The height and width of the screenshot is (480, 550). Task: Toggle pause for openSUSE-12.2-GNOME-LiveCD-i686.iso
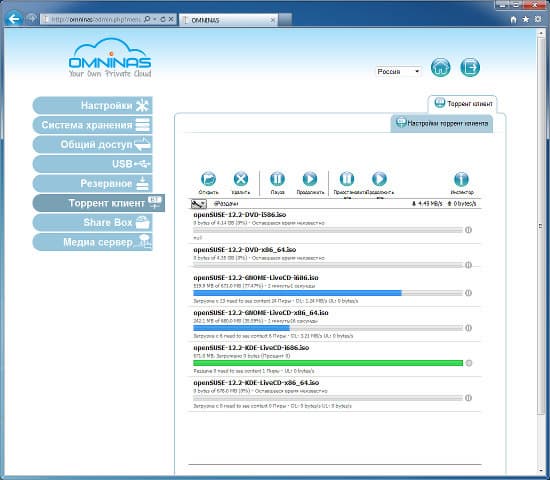coord(468,293)
